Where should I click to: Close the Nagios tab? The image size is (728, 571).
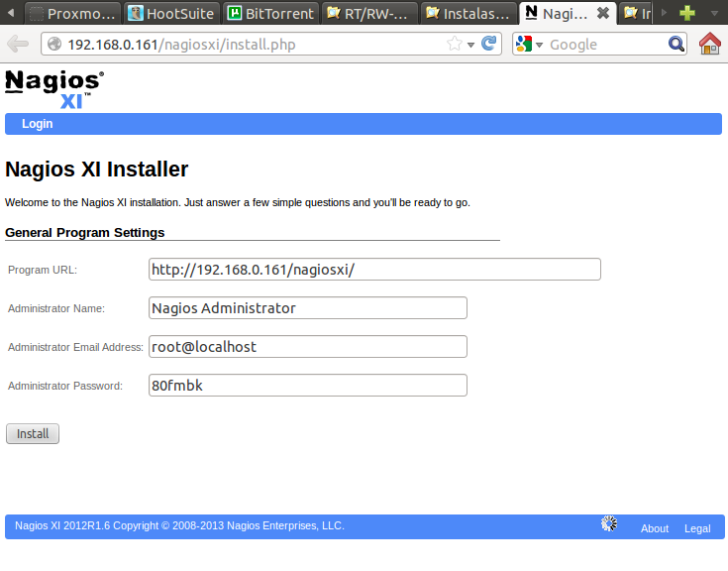(x=603, y=13)
